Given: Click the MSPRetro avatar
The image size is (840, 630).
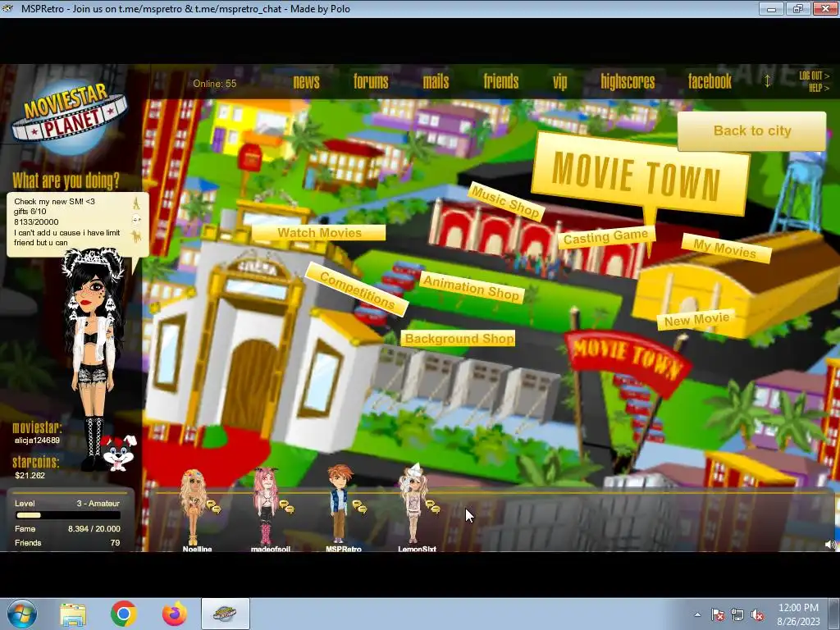Looking at the screenshot, I should [x=339, y=504].
